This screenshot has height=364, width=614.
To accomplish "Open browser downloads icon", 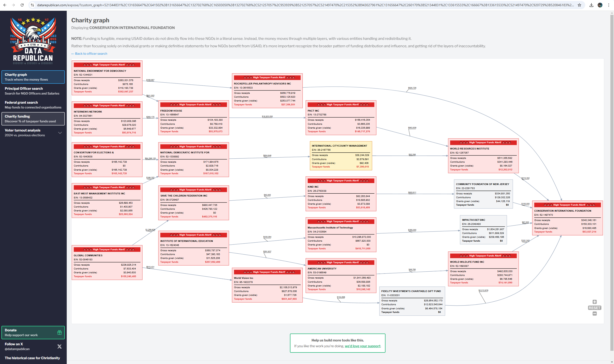I will pos(591,5).
